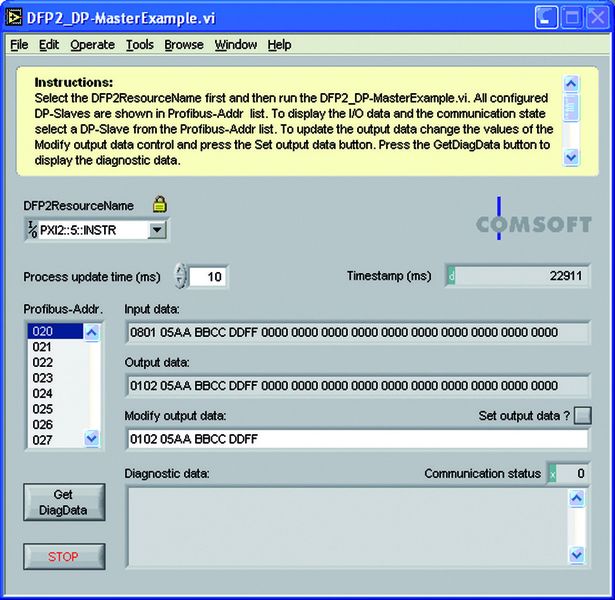
Task: Click Diagnostic data scroll down arrow
Action: 577,555
